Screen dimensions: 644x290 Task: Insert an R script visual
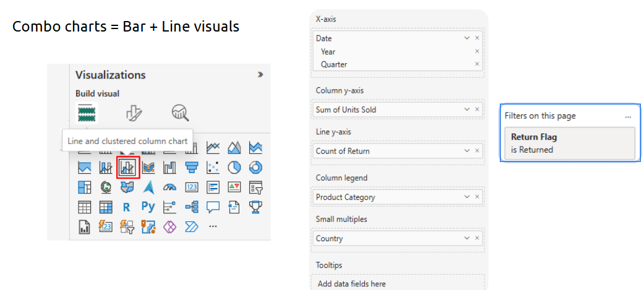(126, 207)
